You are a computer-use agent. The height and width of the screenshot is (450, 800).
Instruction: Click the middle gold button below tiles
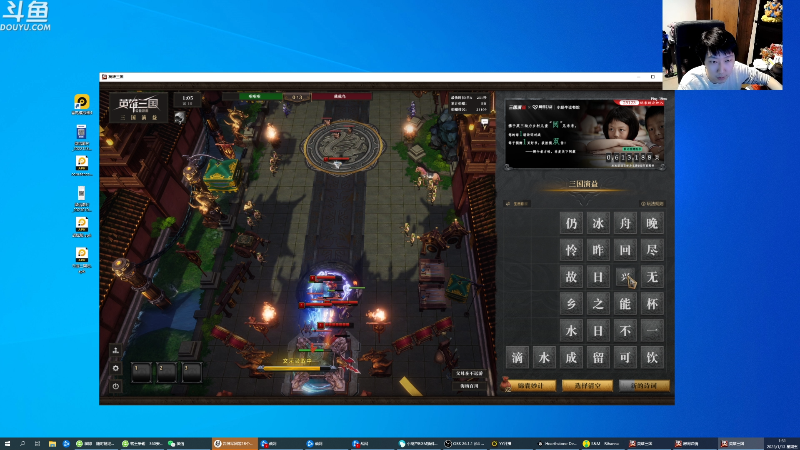(587, 385)
